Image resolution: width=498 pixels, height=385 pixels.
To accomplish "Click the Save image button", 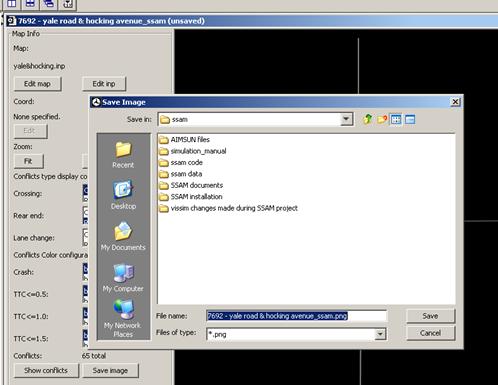I will click(110, 370).
